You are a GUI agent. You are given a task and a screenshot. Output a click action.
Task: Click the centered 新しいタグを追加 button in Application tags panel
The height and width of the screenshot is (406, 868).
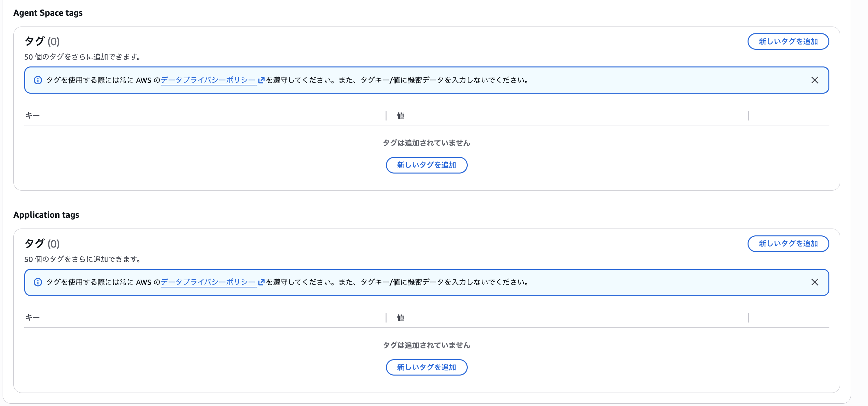pyautogui.click(x=426, y=367)
